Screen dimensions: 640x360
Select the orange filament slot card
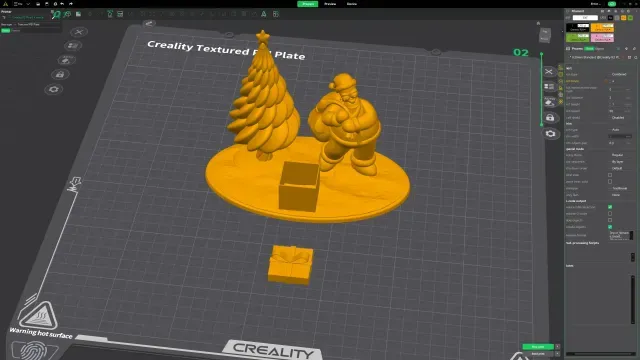pyautogui.click(x=602, y=28)
